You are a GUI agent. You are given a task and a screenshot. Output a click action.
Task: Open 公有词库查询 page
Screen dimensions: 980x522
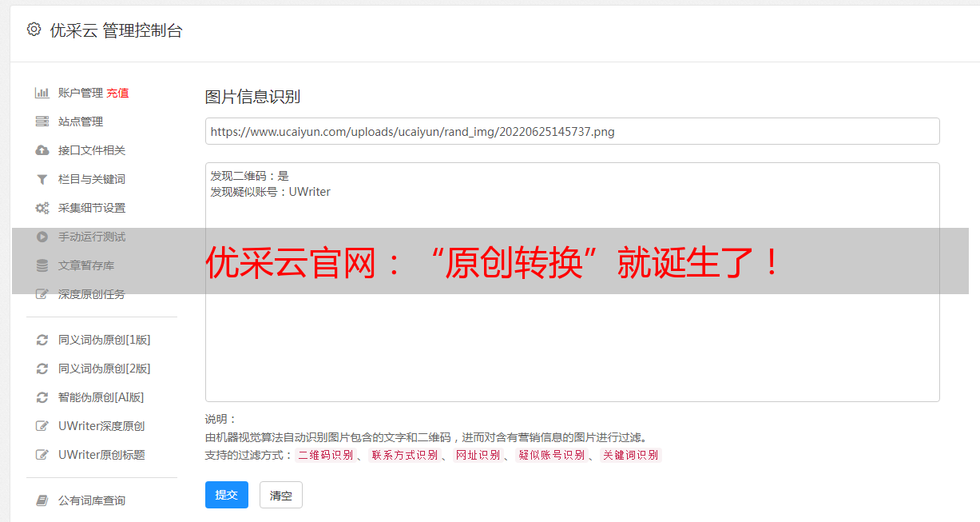click(92, 500)
